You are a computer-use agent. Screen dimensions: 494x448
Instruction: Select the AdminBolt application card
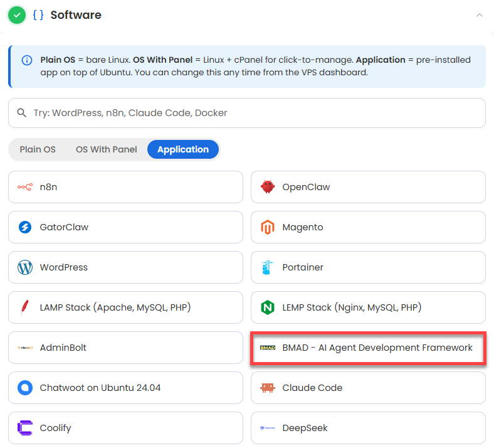(x=126, y=348)
